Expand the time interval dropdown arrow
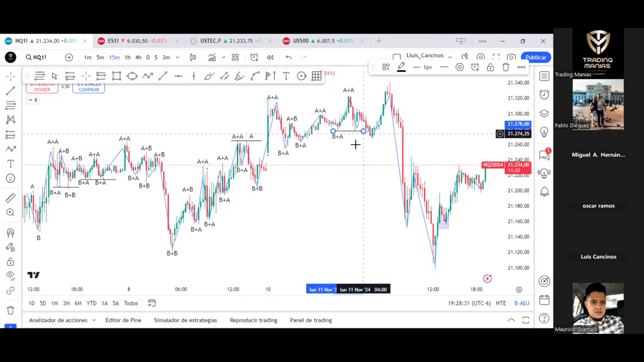Screen dimensions: 644x362 [x=177, y=57]
